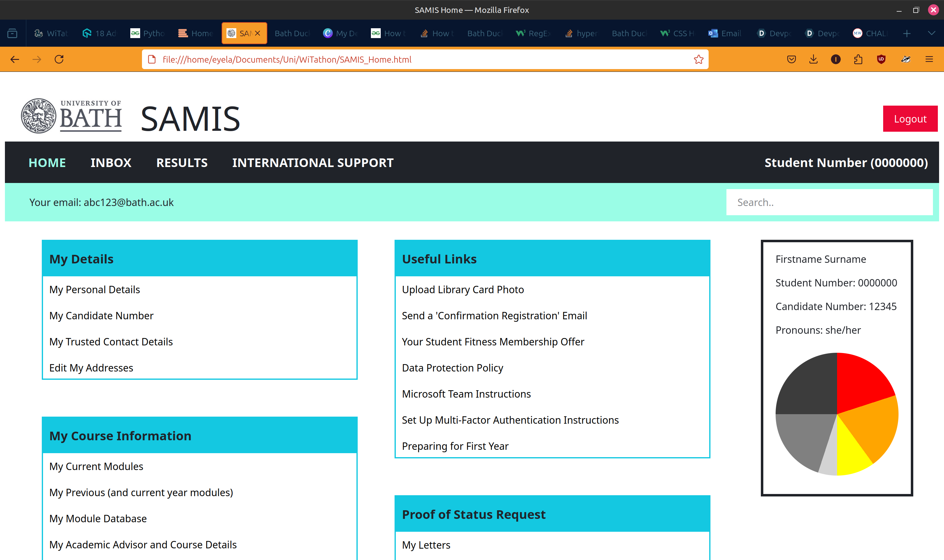Image resolution: width=944 pixels, height=560 pixels.
Task: Bookmark page with the star icon
Action: [x=698, y=59]
